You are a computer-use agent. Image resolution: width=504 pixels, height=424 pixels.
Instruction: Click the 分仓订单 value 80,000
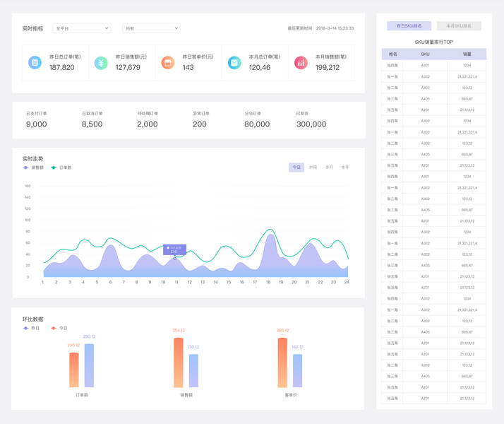pyautogui.click(x=257, y=124)
